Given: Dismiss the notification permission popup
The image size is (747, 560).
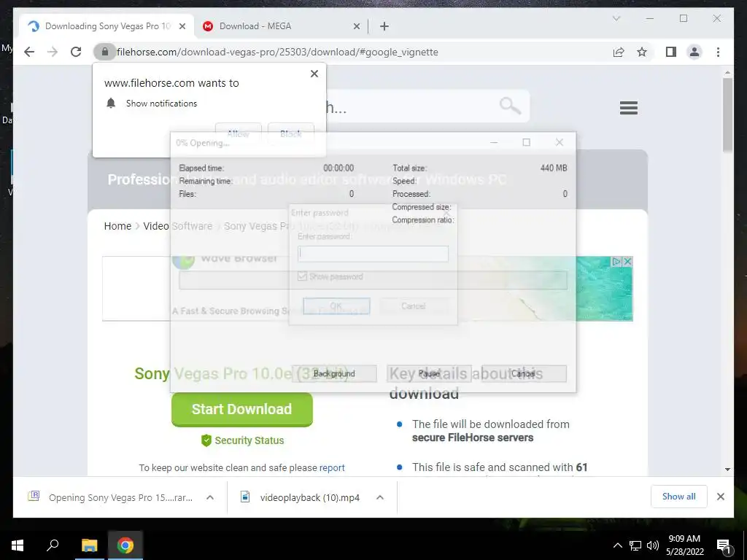Looking at the screenshot, I should coord(314,74).
